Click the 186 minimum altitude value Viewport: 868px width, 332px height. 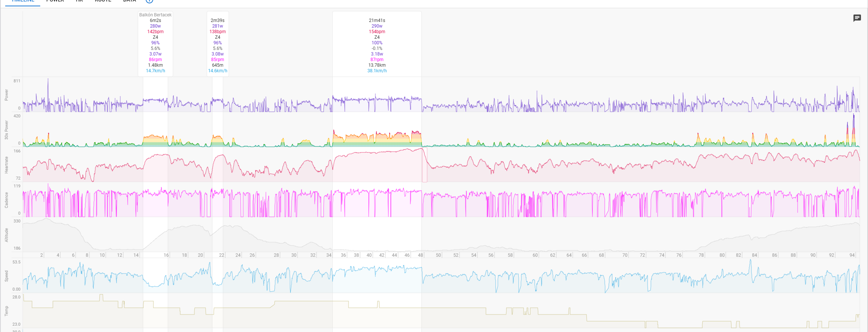pyautogui.click(x=17, y=248)
